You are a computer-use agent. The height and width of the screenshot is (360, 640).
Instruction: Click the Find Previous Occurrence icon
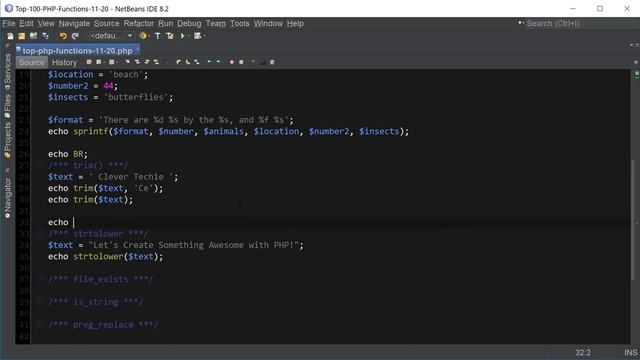pyautogui.click(x=137, y=62)
